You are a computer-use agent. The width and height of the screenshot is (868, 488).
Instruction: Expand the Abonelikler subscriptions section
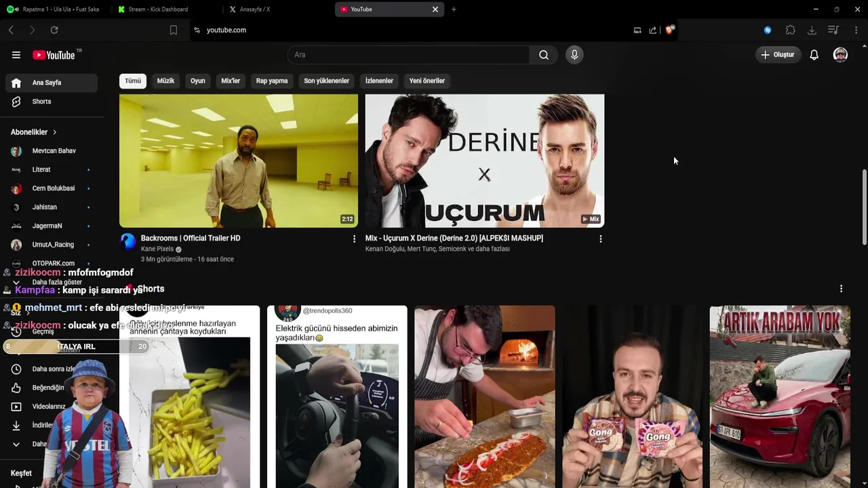tap(34, 132)
